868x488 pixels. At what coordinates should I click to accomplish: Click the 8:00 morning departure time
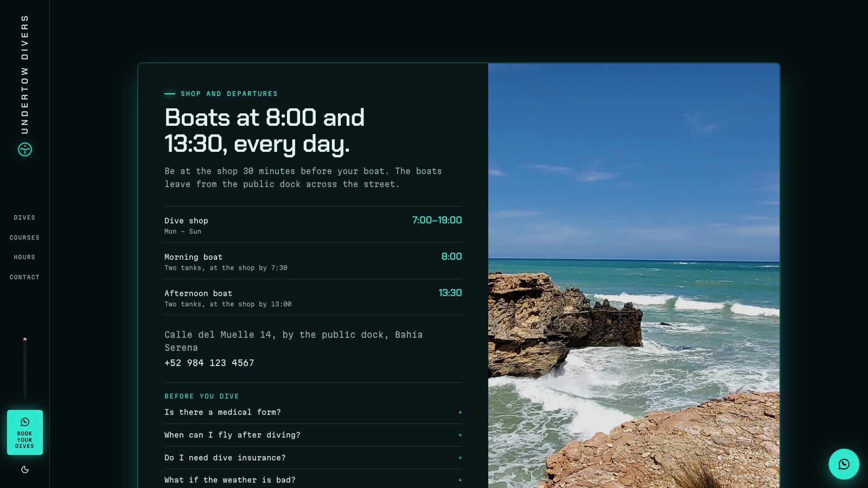(x=451, y=256)
